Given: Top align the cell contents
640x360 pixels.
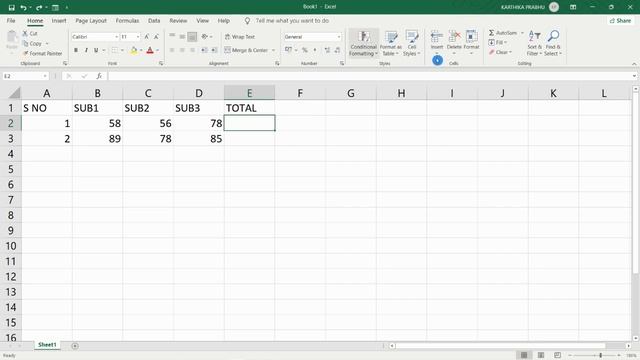Looking at the screenshot, I should tap(172, 37).
